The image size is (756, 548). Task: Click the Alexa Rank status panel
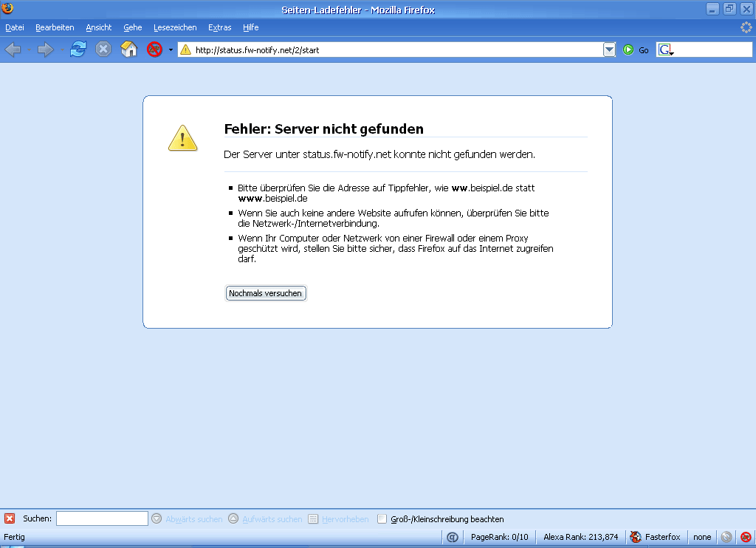[580, 537]
